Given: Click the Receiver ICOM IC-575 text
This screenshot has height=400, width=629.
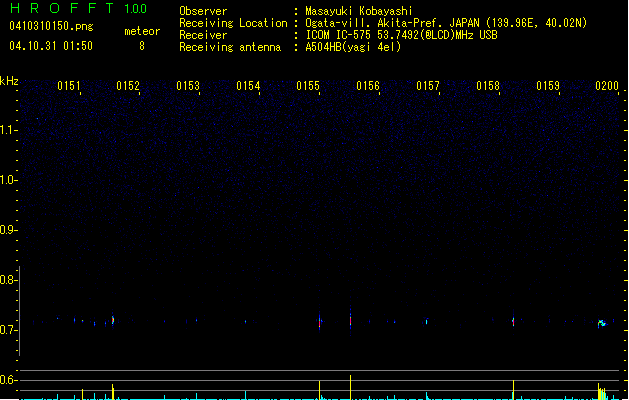Looking at the screenshot, I should tap(402, 35).
